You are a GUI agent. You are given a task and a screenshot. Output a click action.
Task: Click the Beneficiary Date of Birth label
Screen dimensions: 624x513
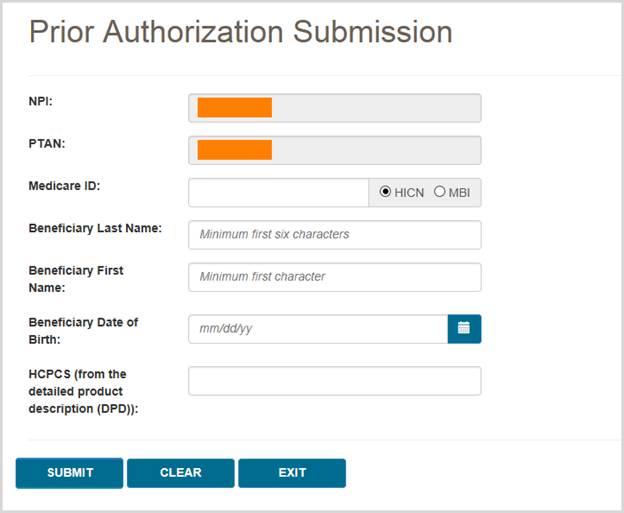(x=83, y=330)
